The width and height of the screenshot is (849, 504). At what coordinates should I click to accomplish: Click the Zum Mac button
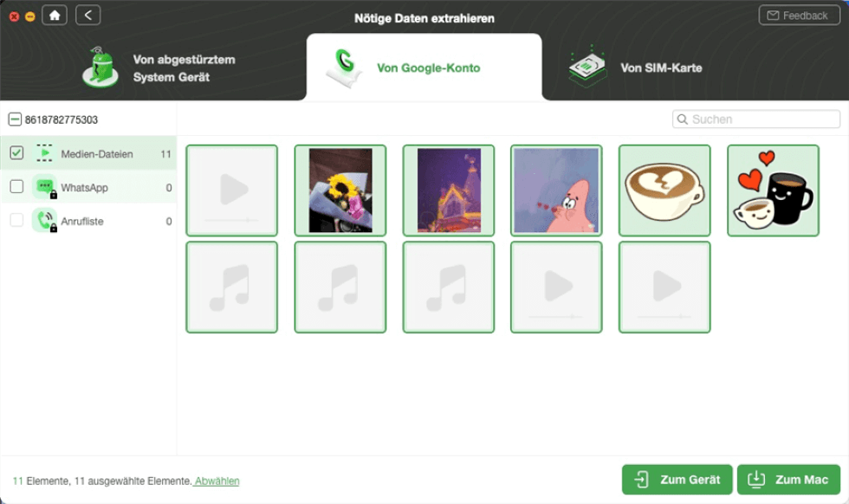(788, 480)
